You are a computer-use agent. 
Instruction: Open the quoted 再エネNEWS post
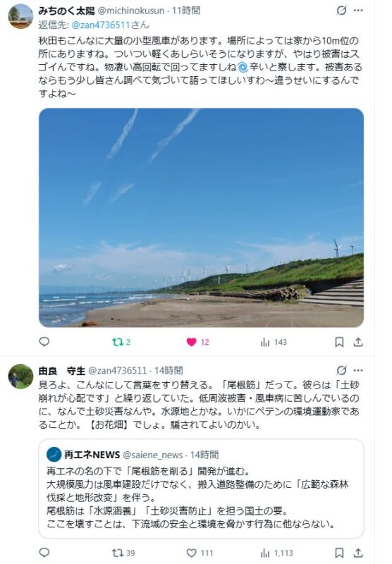pos(201,489)
